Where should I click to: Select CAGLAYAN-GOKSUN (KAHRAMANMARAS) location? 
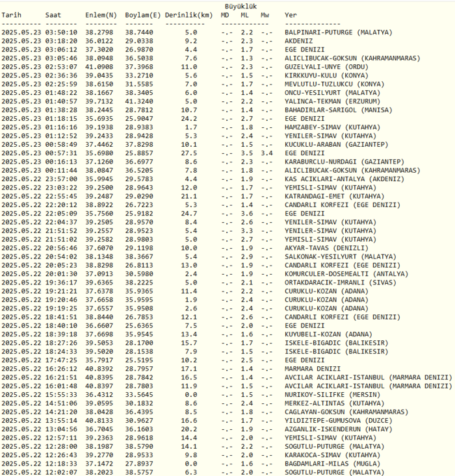[x=346, y=412]
